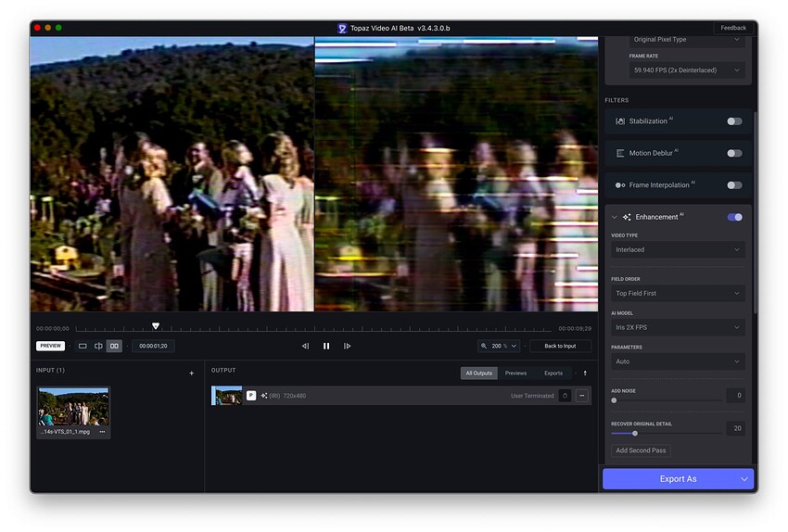788x532 pixels.
Task: Pause the preview playback
Action: click(x=326, y=346)
